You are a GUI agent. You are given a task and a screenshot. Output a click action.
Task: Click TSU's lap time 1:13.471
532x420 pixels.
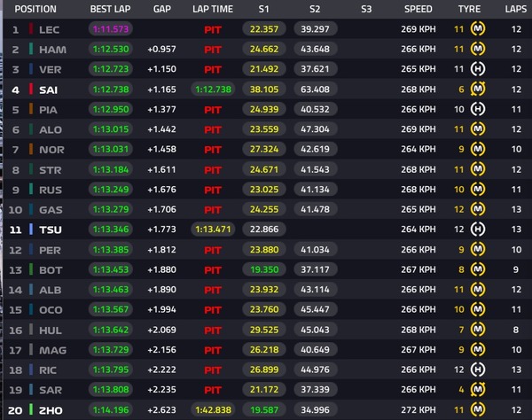click(x=213, y=229)
